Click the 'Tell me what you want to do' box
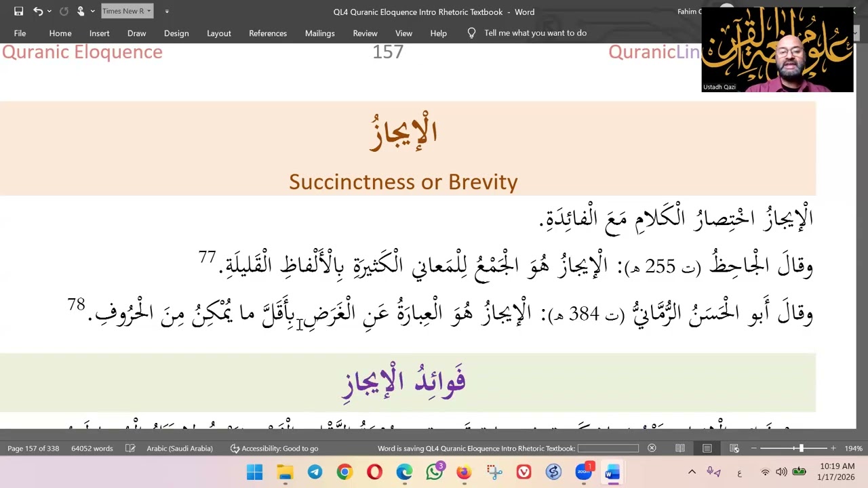This screenshot has width=868, height=488. coord(535,33)
